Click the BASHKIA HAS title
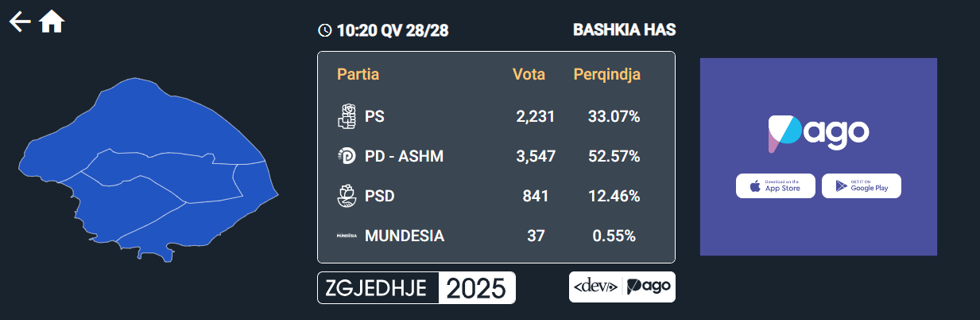 pyautogui.click(x=624, y=30)
